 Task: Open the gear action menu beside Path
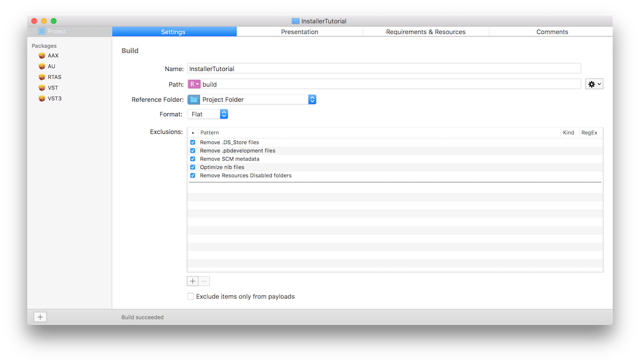pyautogui.click(x=594, y=84)
